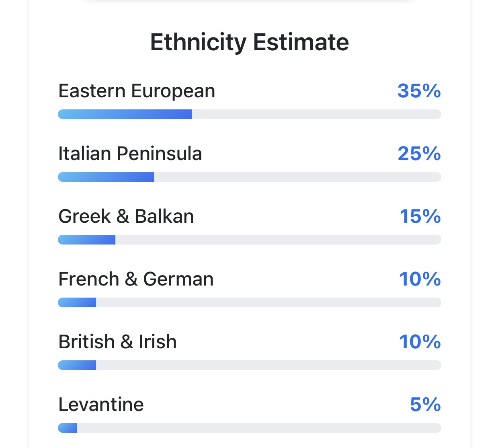This screenshot has height=448, width=496.
Task: Click the Levantine progress bar fill
Action: click(x=68, y=428)
